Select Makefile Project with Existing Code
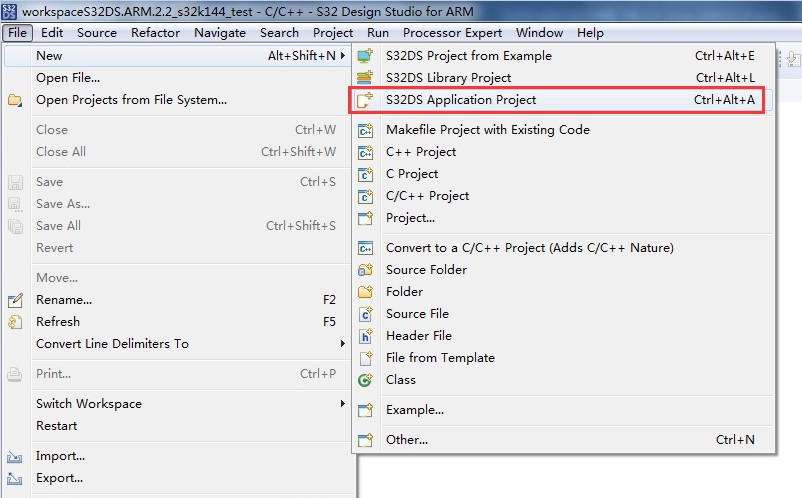Image resolution: width=802 pixels, height=498 pixels. (x=562, y=130)
